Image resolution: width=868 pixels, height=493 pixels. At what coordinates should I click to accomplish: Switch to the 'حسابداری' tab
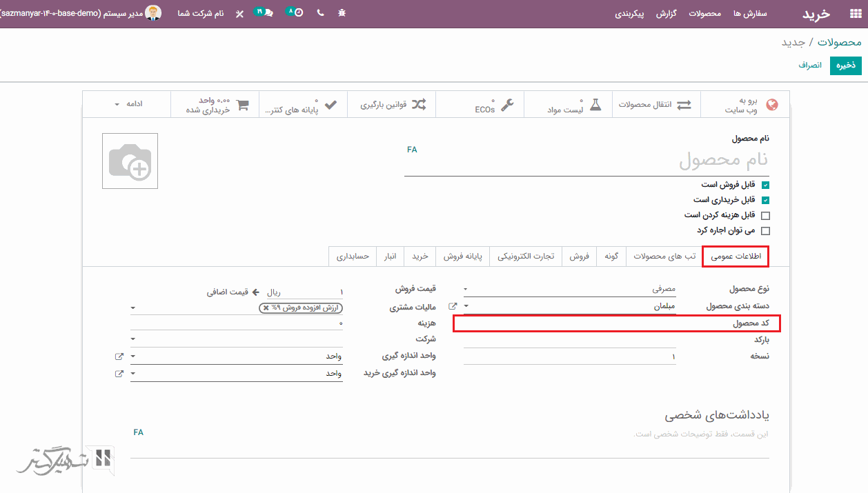pyautogui.click(x=353, y=256)
